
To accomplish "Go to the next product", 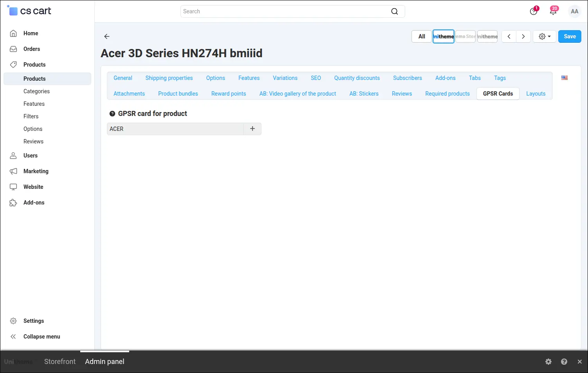I will pyautogui.click(x=523, y=36).
